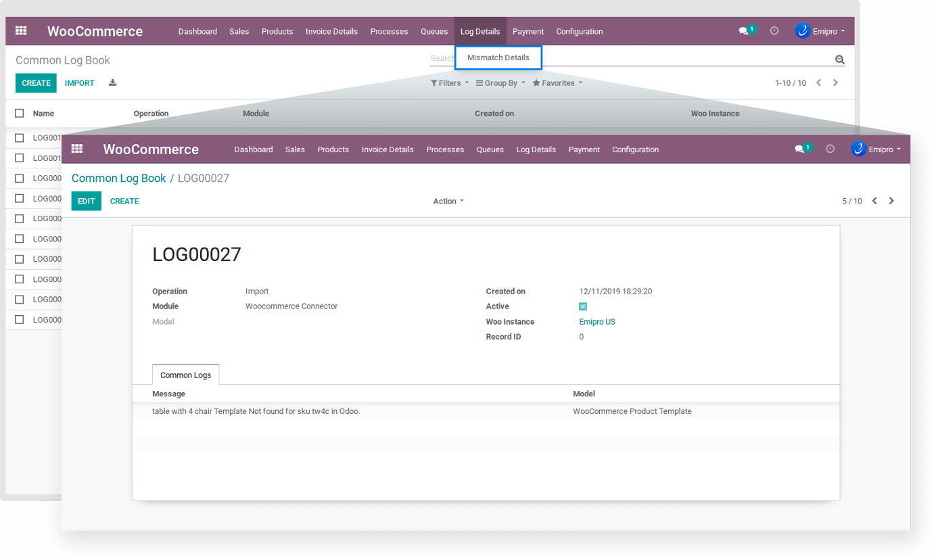Click CREATE next to EDIT button
Screen dimensions: 936x560
click(x=124, y=201)
